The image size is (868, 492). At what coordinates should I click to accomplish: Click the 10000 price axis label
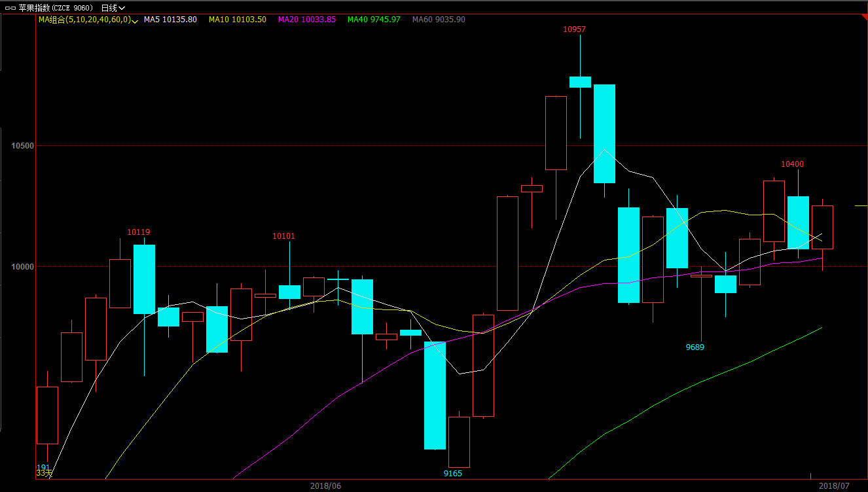23,266
